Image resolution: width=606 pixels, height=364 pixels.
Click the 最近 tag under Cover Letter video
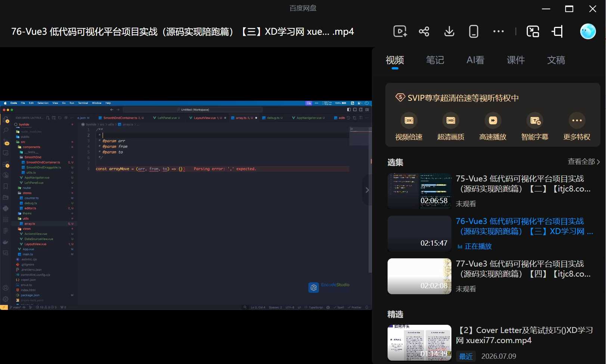pyautogui.click(x=466, y=357)
